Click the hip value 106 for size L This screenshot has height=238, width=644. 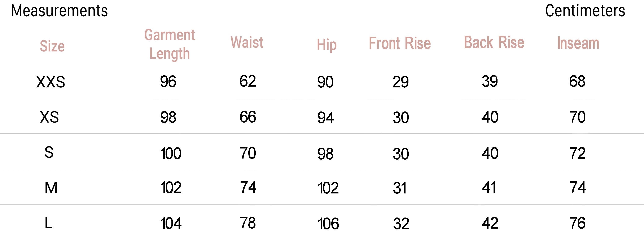(x=328, y=224)
